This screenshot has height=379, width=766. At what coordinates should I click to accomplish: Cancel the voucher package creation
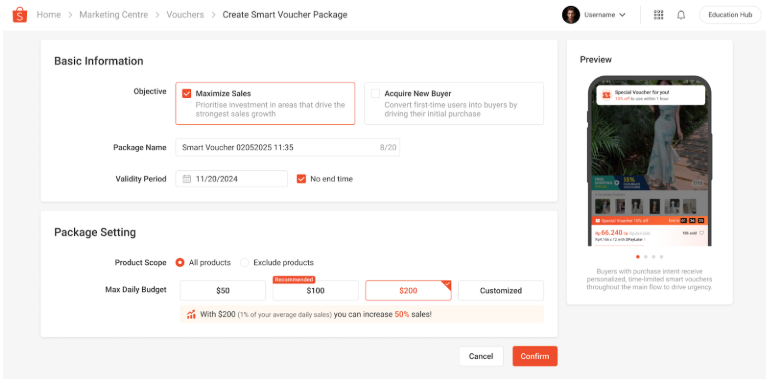coord(481,356)
